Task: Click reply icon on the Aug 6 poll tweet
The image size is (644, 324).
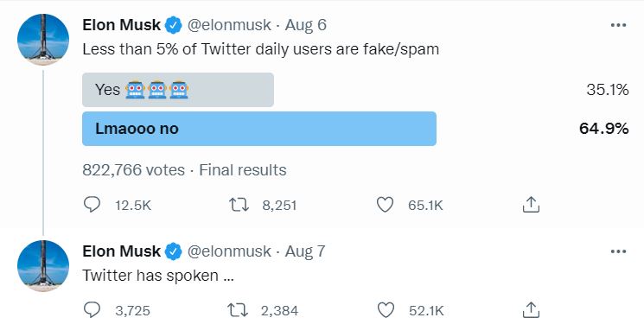Action: coord(92,205)
